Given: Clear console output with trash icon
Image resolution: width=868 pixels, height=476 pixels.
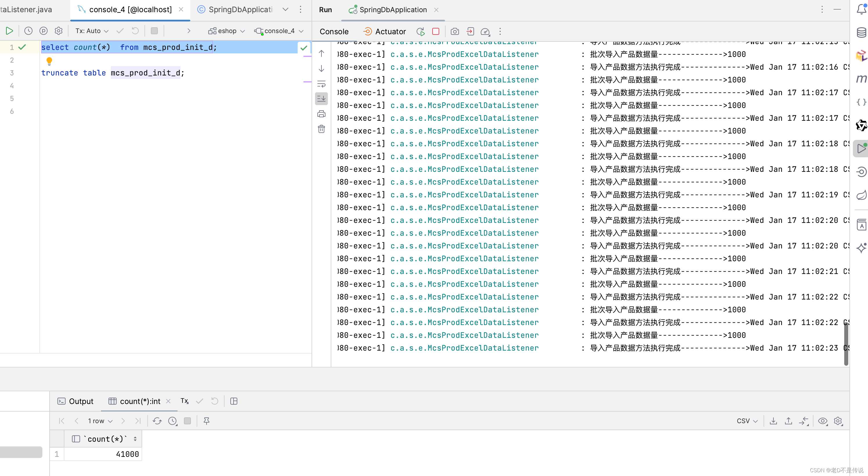Looking at the screenshot, I should tap(321, 129).
